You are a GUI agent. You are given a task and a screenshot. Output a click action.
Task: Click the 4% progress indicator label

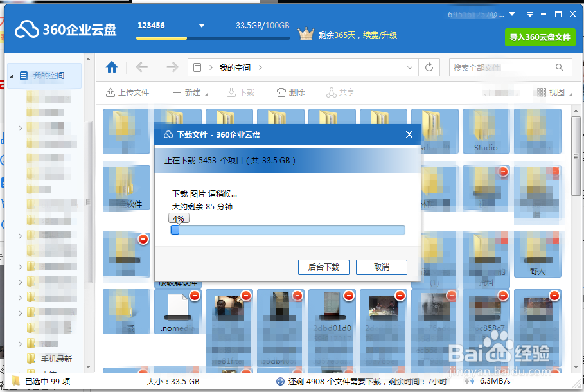pos(179,218)
